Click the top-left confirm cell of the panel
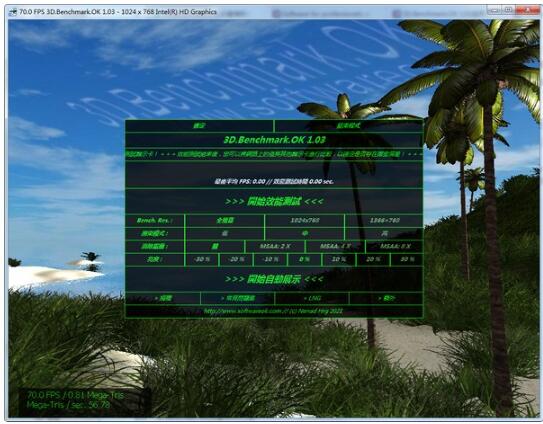This screenshot has height=424, width=543. [199, 126]
